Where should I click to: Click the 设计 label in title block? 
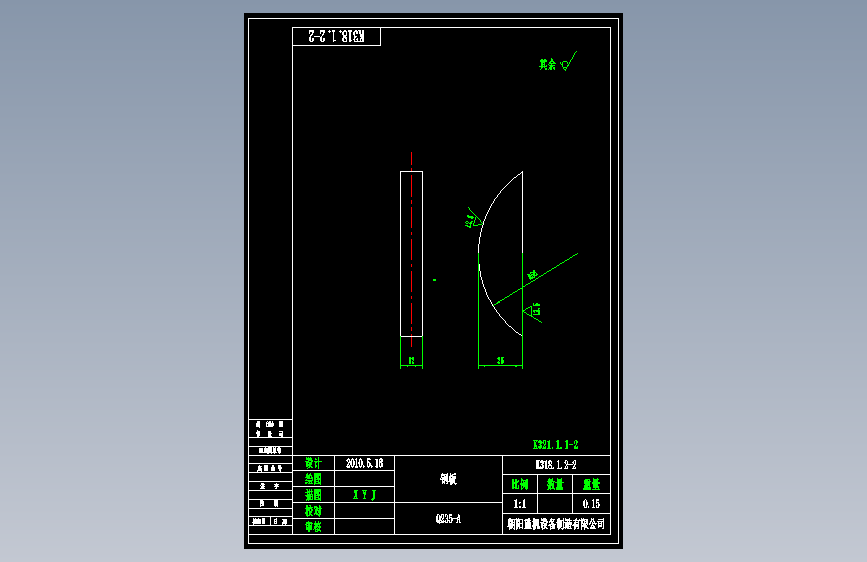(314, 464)
